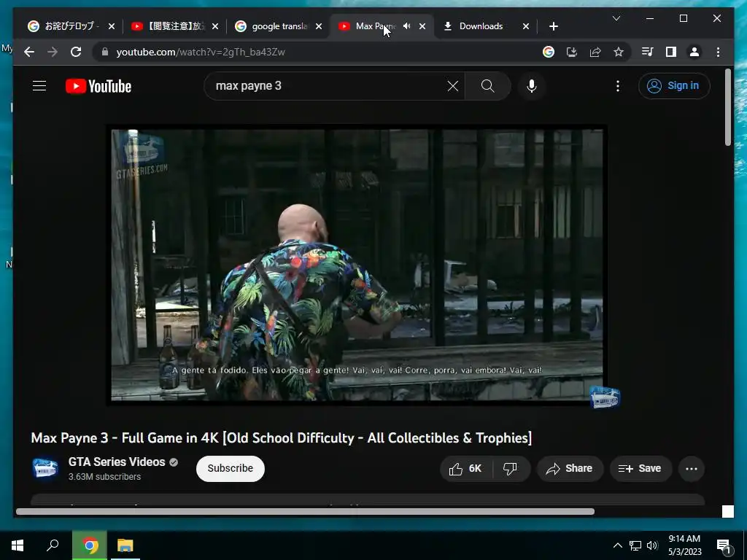Go to YouTube home via logo
Viewport: 747px width, 560px height.
[x=98, y=86]
